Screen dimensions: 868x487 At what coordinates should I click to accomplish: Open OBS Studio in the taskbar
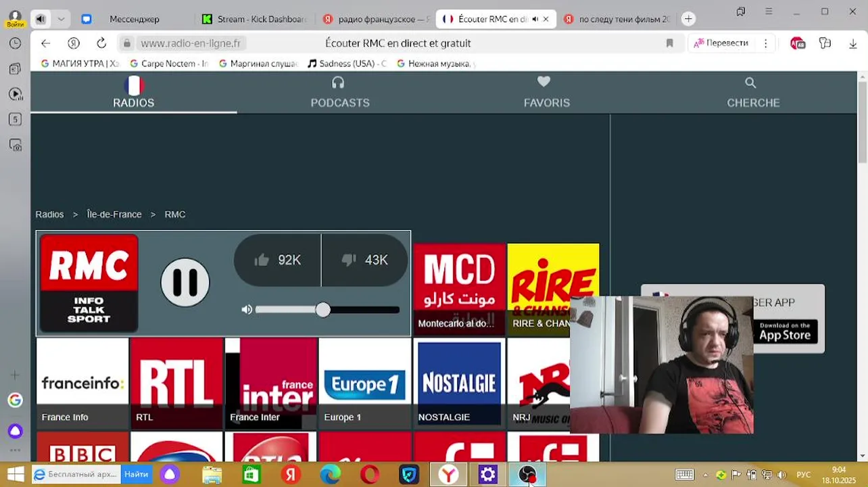tap(527, 475)
